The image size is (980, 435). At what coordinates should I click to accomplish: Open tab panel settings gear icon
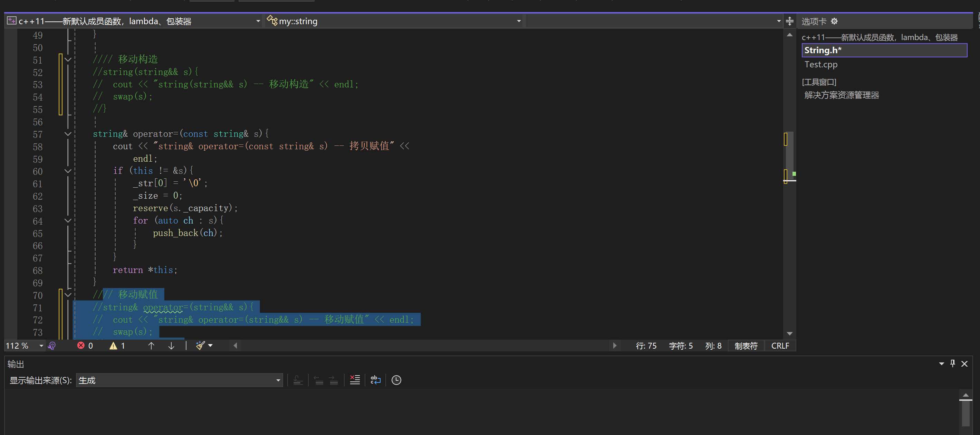834,21
